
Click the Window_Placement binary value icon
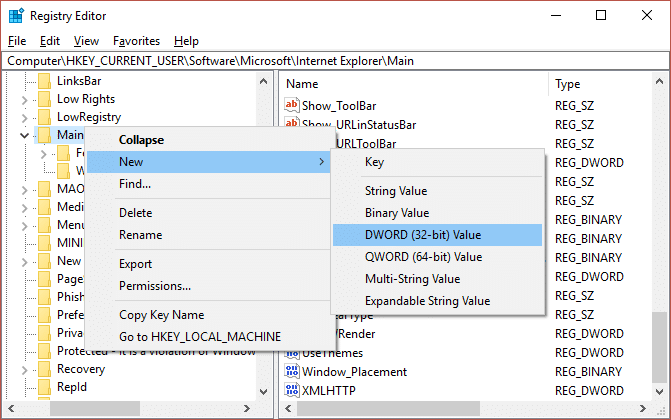point(292,371)
